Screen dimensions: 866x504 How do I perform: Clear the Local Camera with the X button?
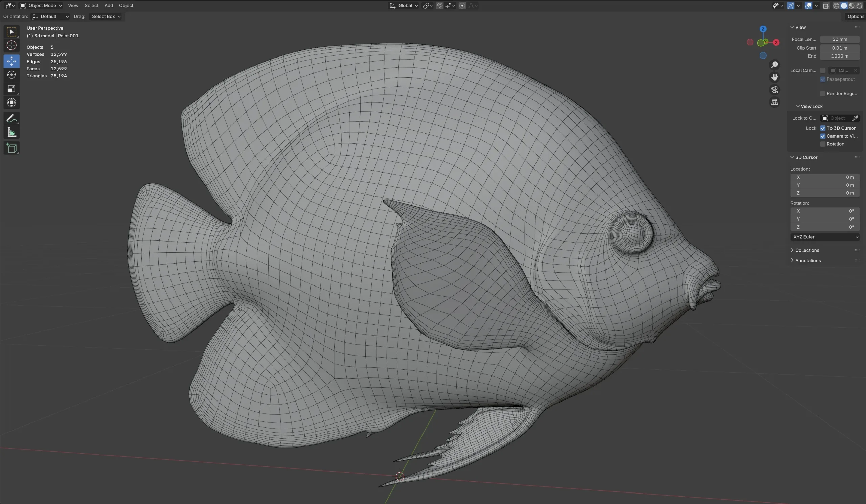point(856,70)
